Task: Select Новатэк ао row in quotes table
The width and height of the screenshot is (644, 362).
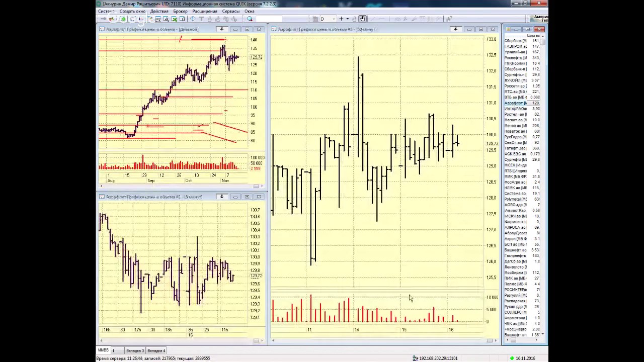Action: click(x=522, y=131)
